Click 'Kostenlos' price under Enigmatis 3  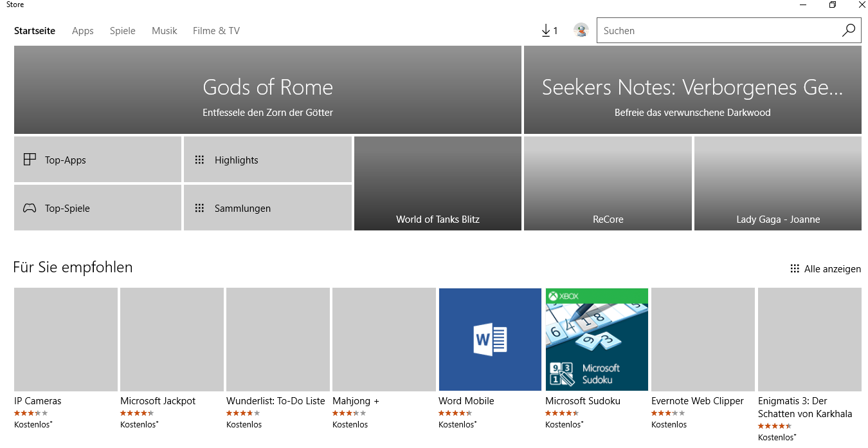pos(777,438)
